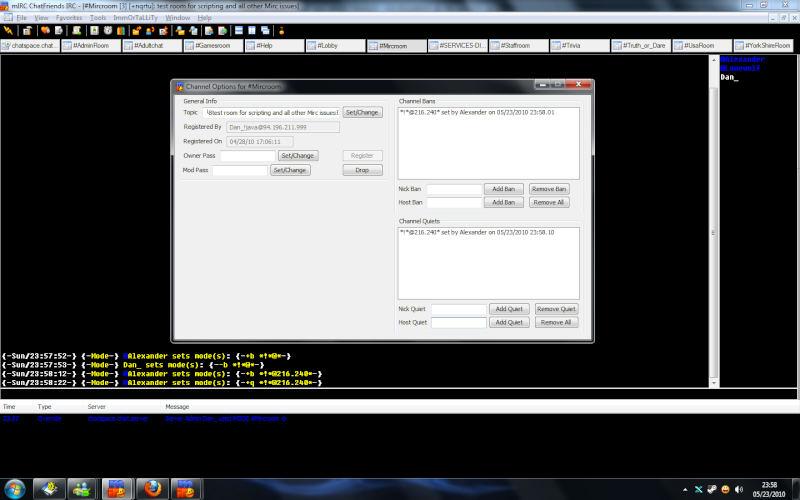
Task: Open the ImmOrTaLiTy menu
Action: click(136, 17)
